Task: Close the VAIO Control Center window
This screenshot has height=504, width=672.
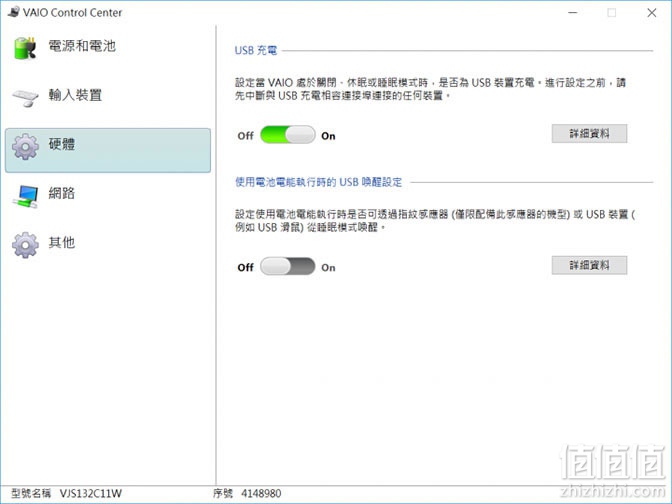Action: (651, 13)
